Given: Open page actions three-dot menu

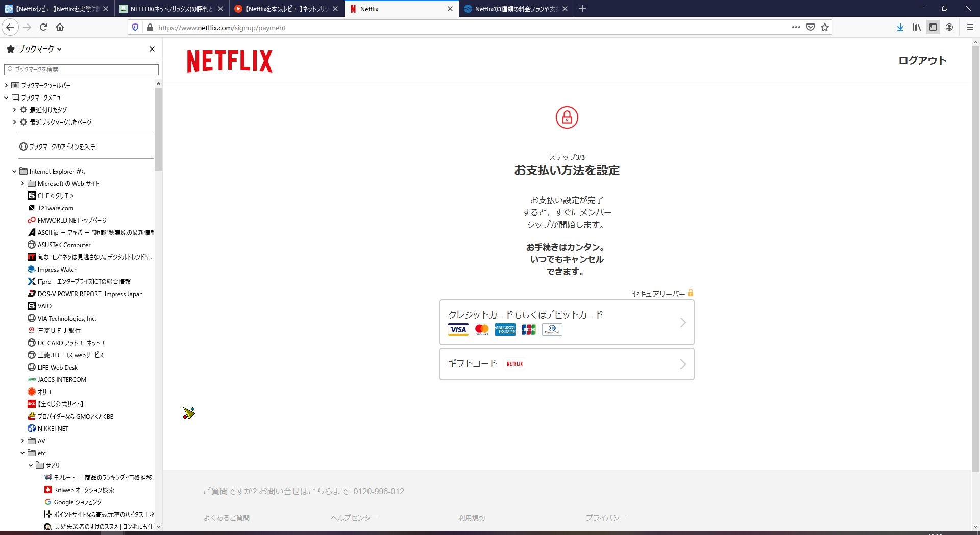Looking at the screenshot, I should pyautogui.click(x=796, y=27).
